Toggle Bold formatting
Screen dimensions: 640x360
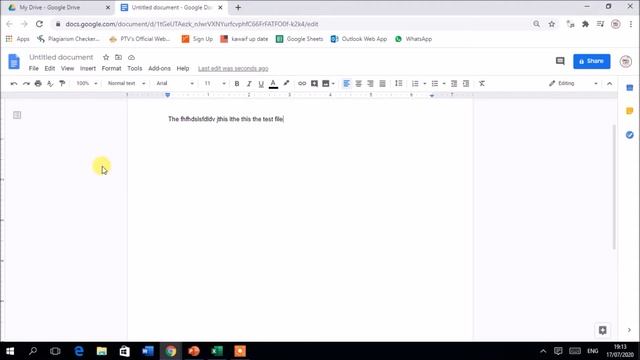[237, 83]
